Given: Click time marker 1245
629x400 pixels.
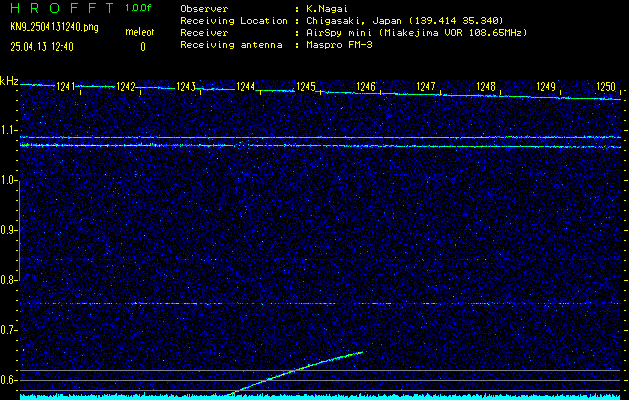Looking at the screenshot, I should pyautogui.click(x=306, y=86).
